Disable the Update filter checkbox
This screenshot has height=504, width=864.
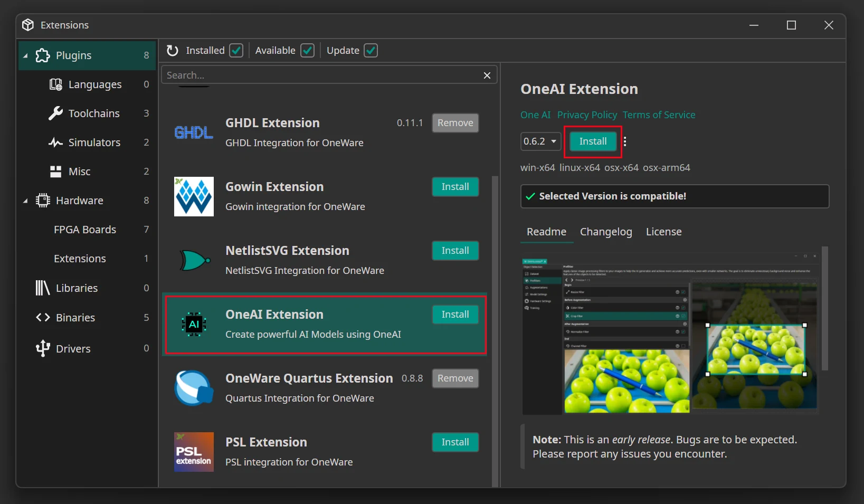pos(371,51)
